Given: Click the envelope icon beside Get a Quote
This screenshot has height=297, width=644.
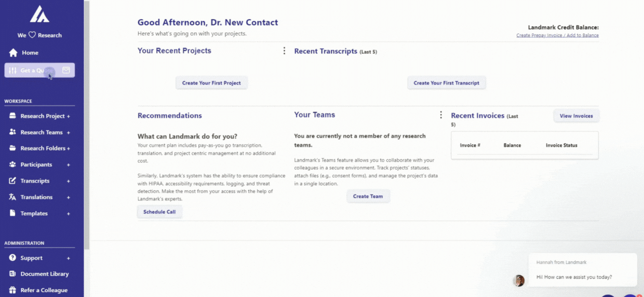Looking at the screenshot, I should [66, 70].
